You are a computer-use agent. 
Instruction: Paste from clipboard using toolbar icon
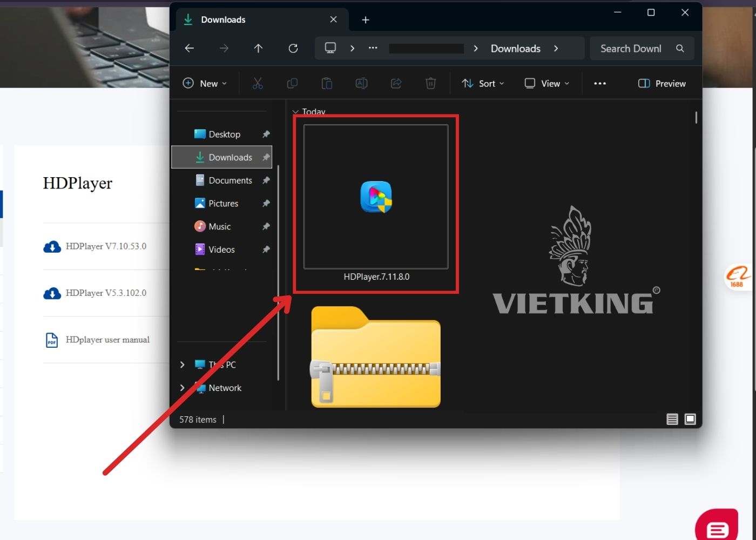(327, 83)
